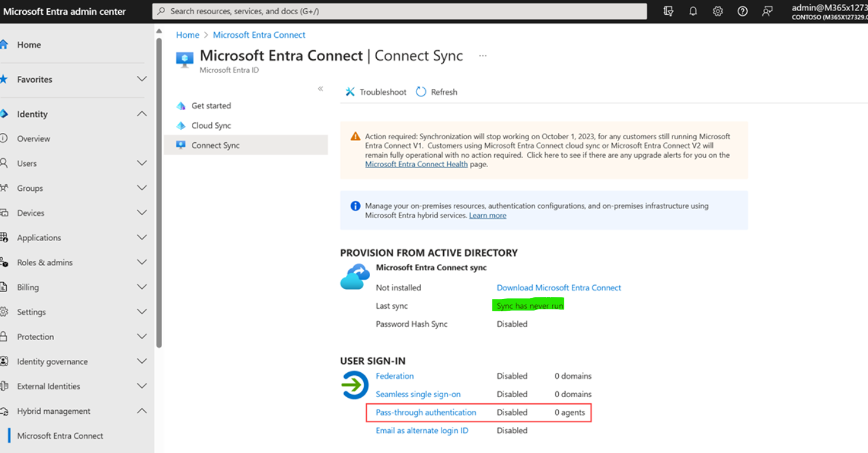
Task: Open Email as alternate login ID
Action: pyautogui.click(x=422, y=431)
